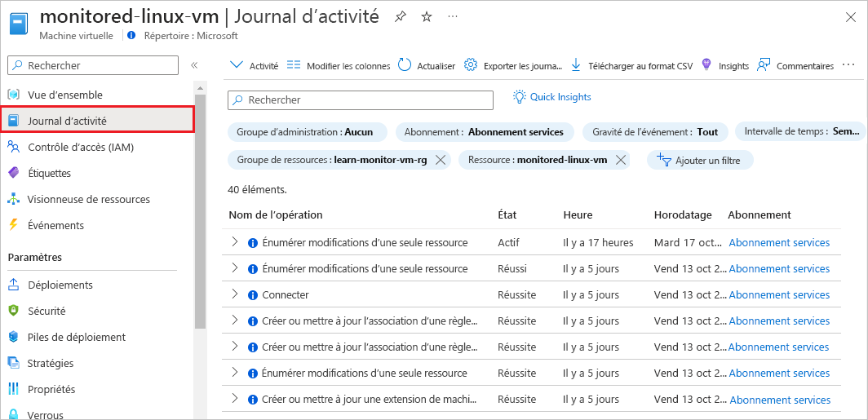Pin the monitored-linux-vm blade

click(x=400, y=17)
